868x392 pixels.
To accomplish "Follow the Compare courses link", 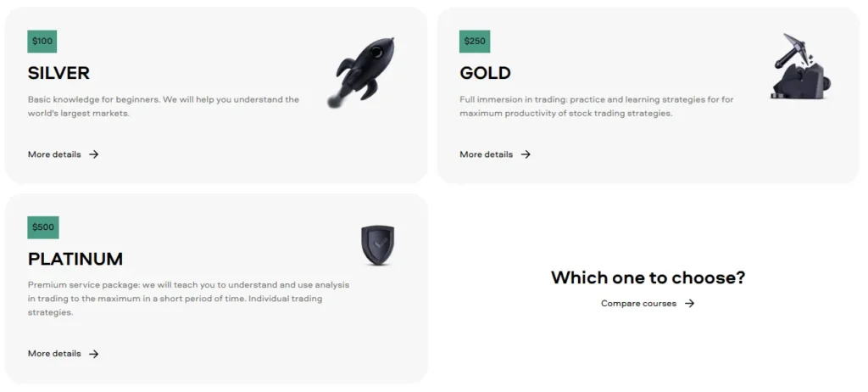I will click(x=638, y=304).
